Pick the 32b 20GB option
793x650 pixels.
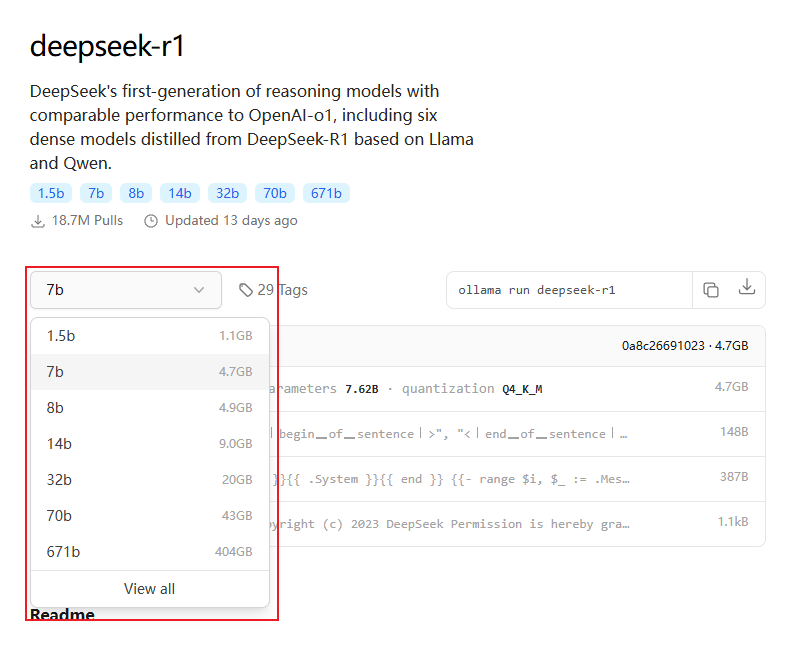click(x=150, y=480)
